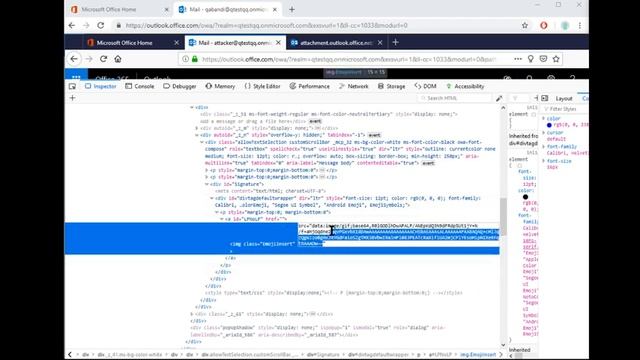This screenshot has height=360, width=640.
Task: Open the DOM tab
Action: 425,86
